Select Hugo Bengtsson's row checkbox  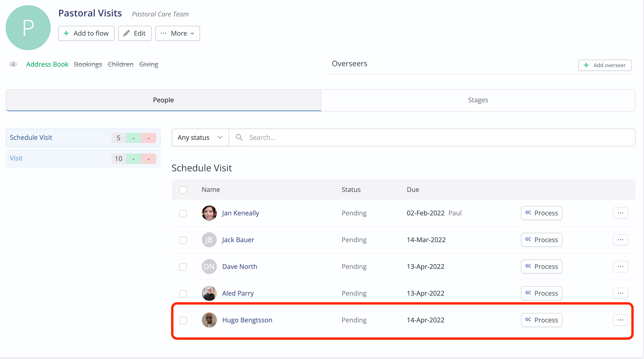pos(183,320)
